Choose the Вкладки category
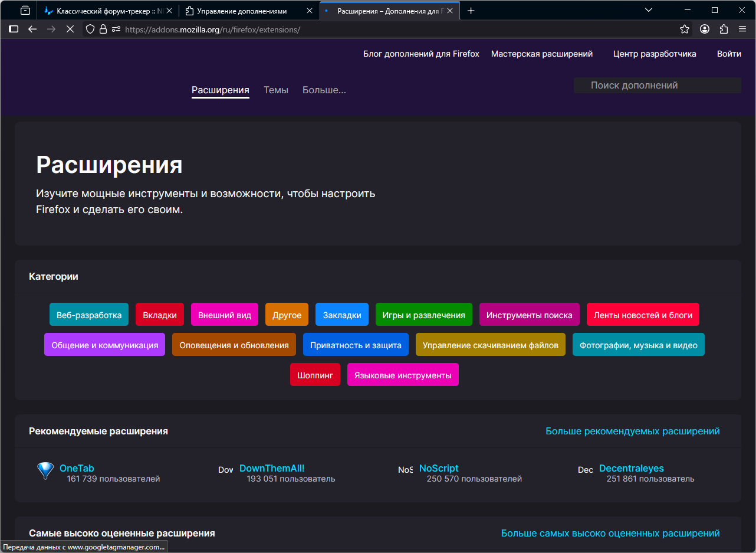Image resolution: width=756 pixels, height=553 pixels. [160, 315]
